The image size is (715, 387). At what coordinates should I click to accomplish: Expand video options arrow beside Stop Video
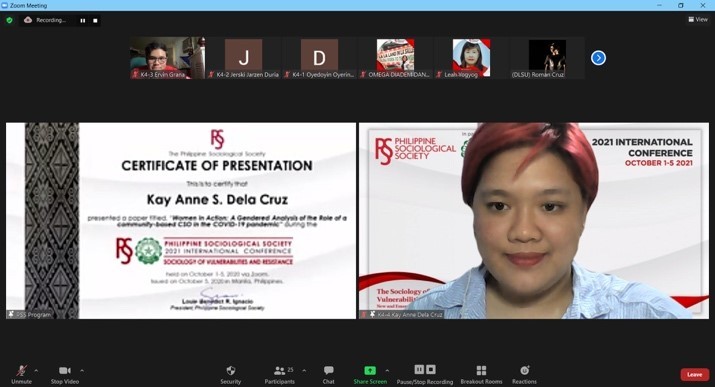tap(82, 371)
